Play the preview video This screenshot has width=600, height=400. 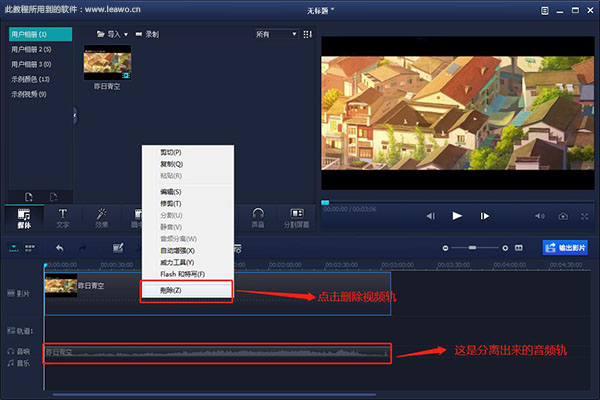click(457, 216)
